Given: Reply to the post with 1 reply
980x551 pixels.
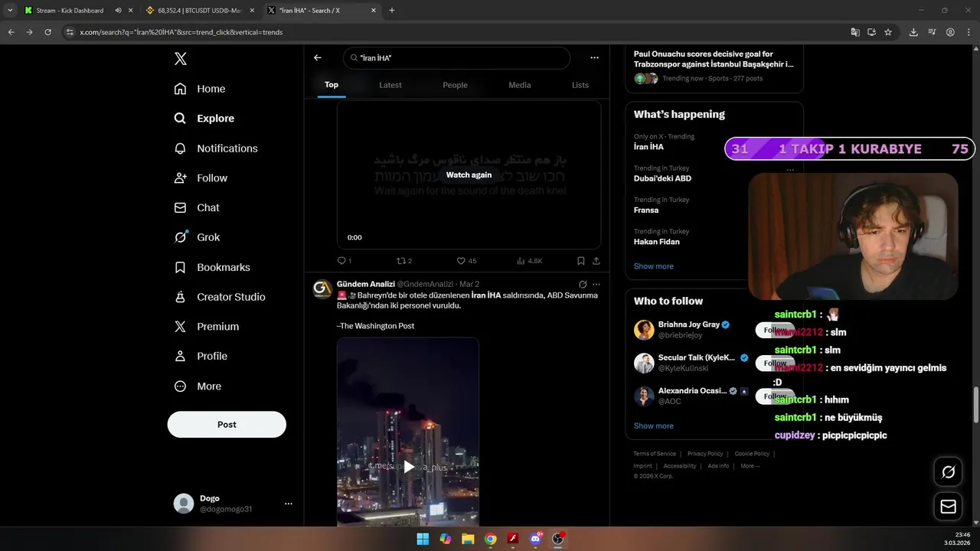Looking at the screenshot, I should point(344,261).
